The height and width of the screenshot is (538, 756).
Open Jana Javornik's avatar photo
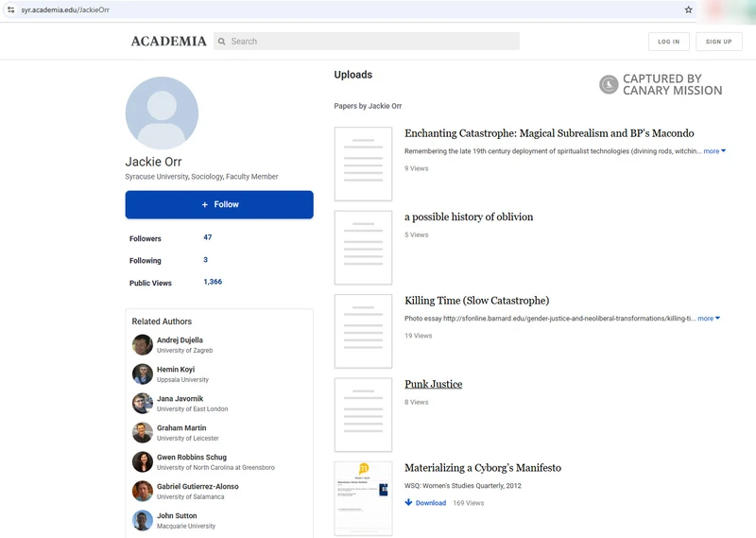pyautogui.click(x=143, y=404)
